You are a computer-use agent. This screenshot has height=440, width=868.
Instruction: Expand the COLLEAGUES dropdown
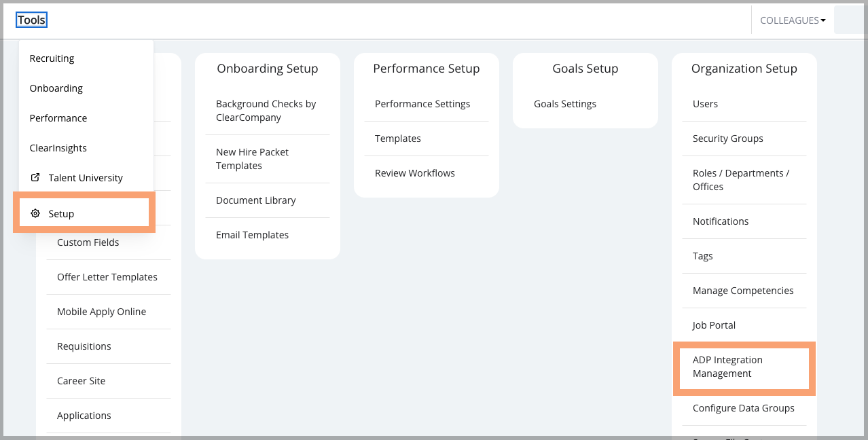click(793, 20)
